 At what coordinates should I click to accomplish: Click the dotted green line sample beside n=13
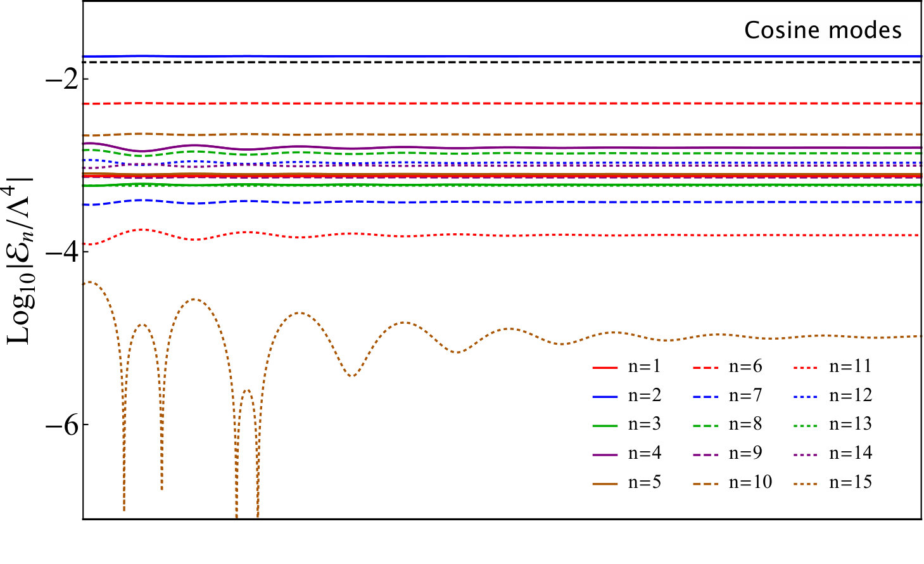point(806,426)
